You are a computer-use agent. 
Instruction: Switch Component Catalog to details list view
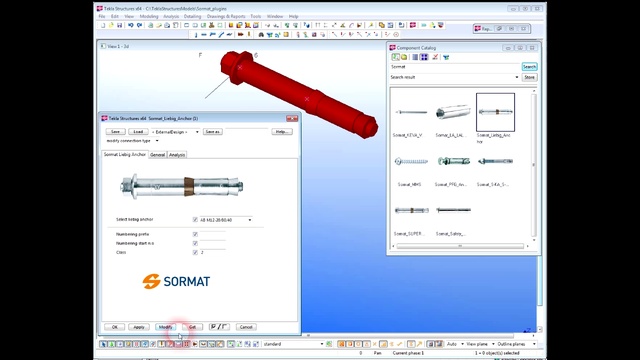coord(415,57)
